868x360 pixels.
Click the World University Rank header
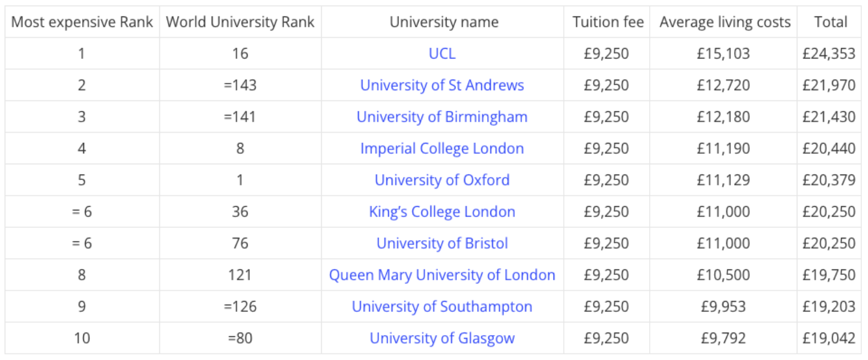click(240, 22)
